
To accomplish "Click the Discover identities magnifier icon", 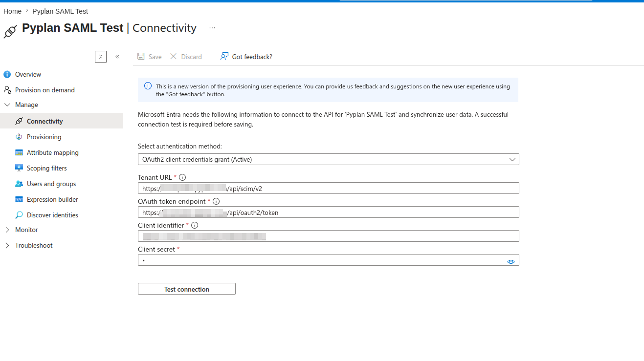I will click(19, 215).
